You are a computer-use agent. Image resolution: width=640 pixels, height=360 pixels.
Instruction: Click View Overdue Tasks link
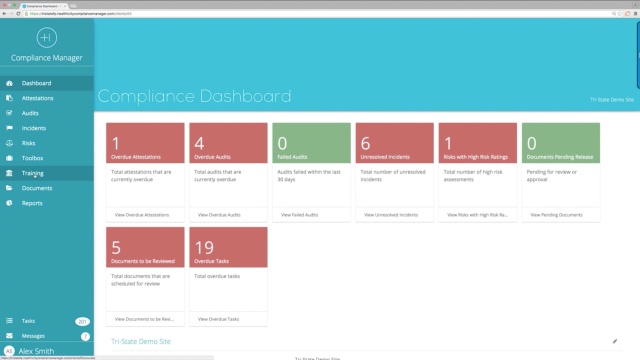click(x=218, y=319)
